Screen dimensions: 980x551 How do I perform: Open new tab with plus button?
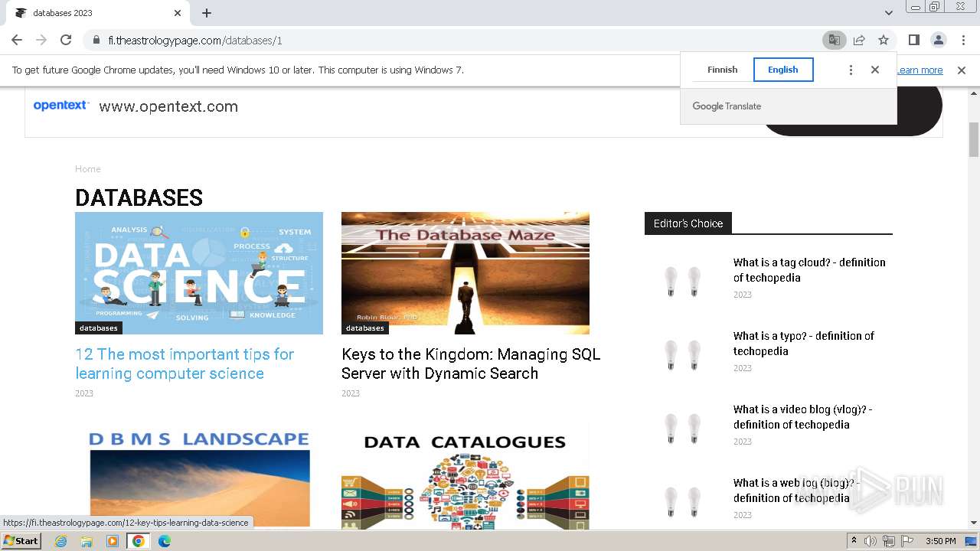point(207,13)
